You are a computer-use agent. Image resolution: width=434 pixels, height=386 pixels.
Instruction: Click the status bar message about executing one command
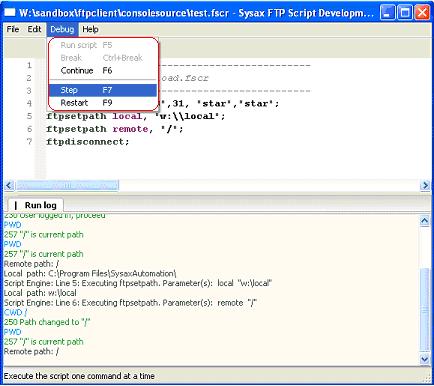[79, 376]
